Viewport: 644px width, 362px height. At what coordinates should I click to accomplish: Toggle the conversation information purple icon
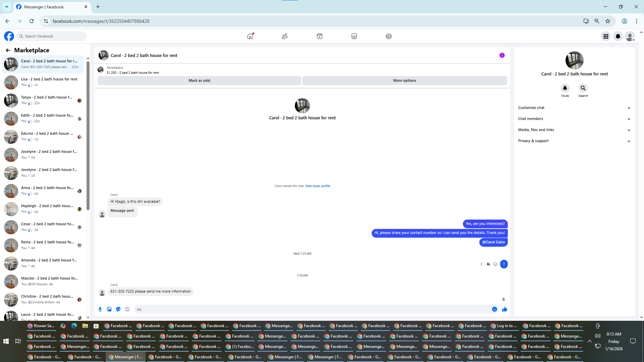(x=502, y=55)
